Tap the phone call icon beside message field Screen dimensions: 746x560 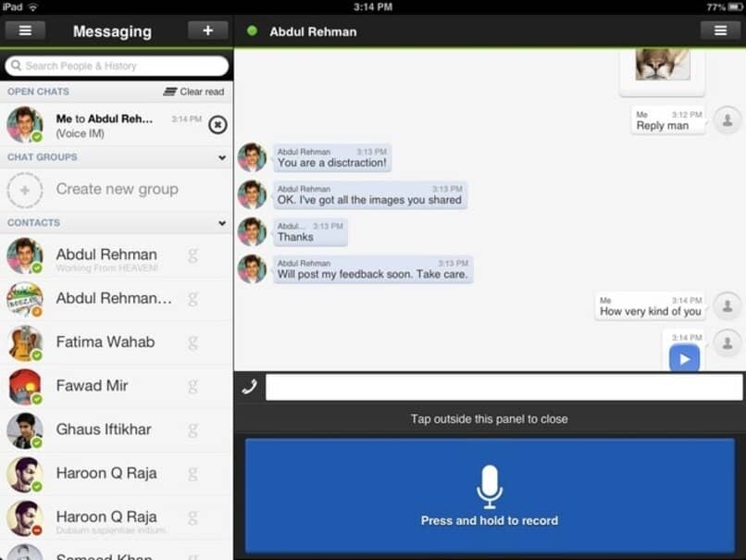tap(249, 387)
